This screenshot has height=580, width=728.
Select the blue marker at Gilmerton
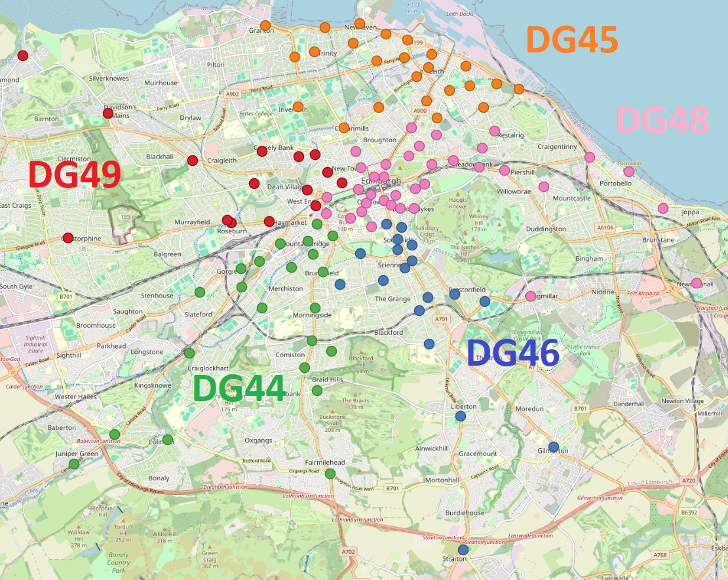(x=554, y=447)
